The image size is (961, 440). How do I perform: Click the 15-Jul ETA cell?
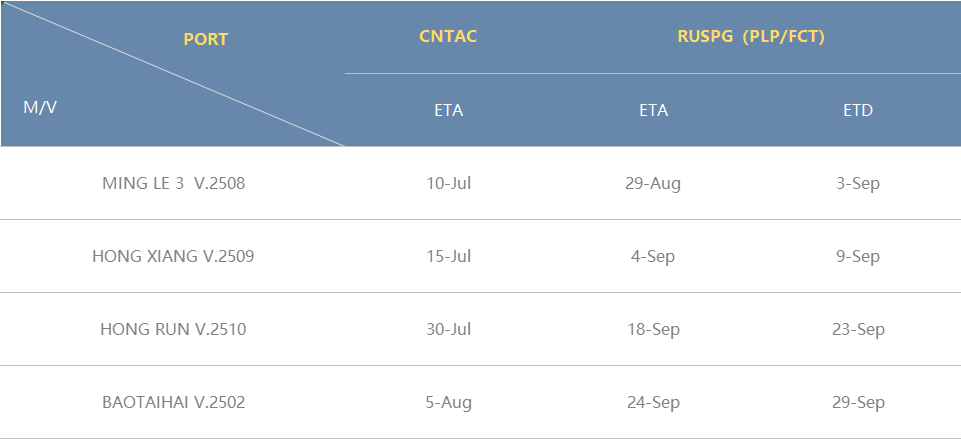449,256
